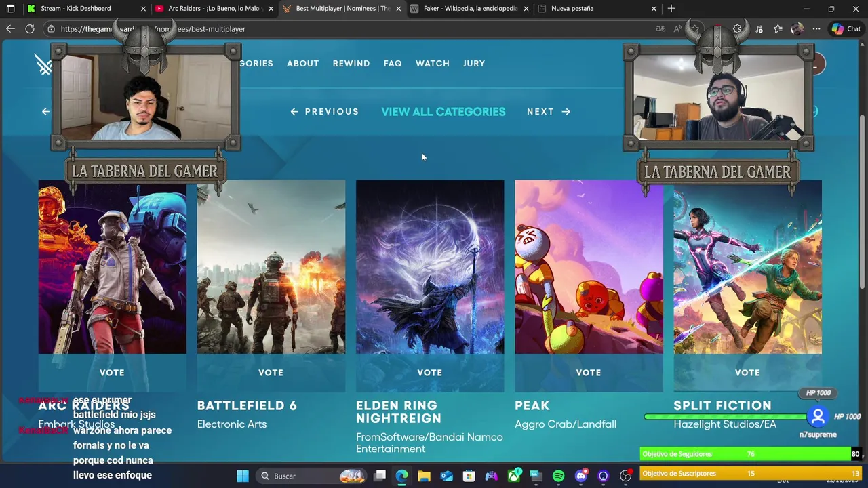Click the purple circle taskbar app icon

click(603, 476)
